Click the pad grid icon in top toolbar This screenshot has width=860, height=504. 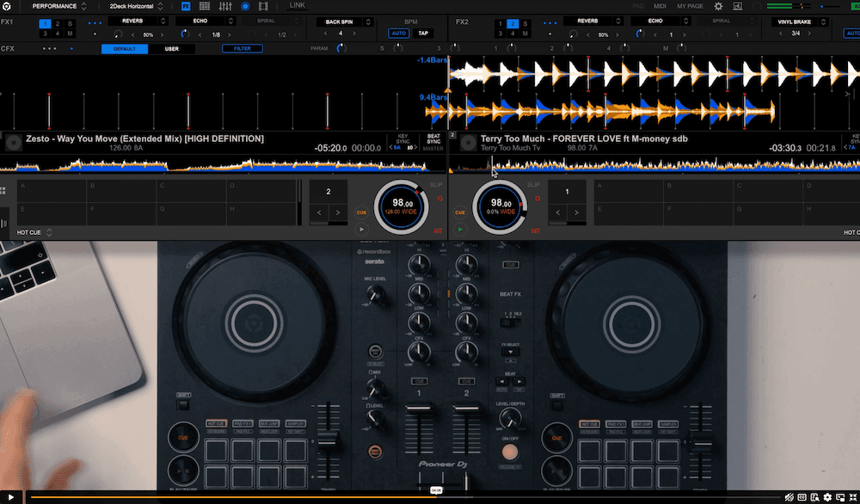206,6
